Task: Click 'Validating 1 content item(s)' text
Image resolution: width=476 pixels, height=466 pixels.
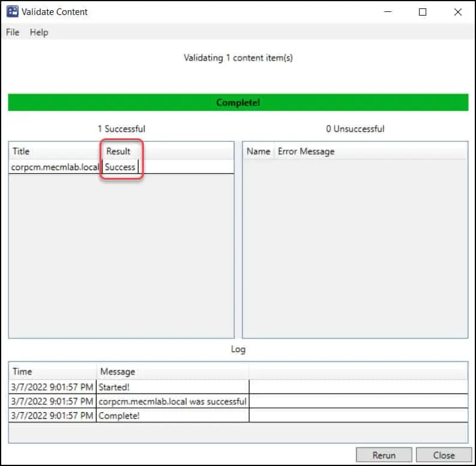Action: tap(238, 58)
